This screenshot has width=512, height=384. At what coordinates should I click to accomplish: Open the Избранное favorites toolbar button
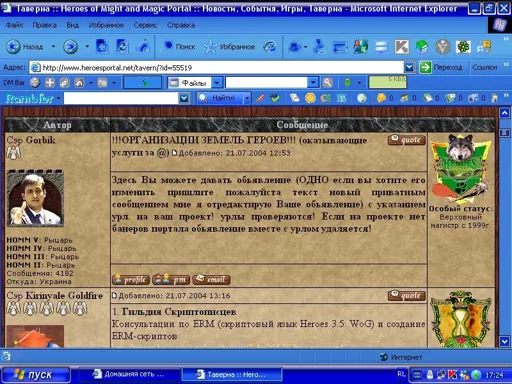(x=230, y=47)
